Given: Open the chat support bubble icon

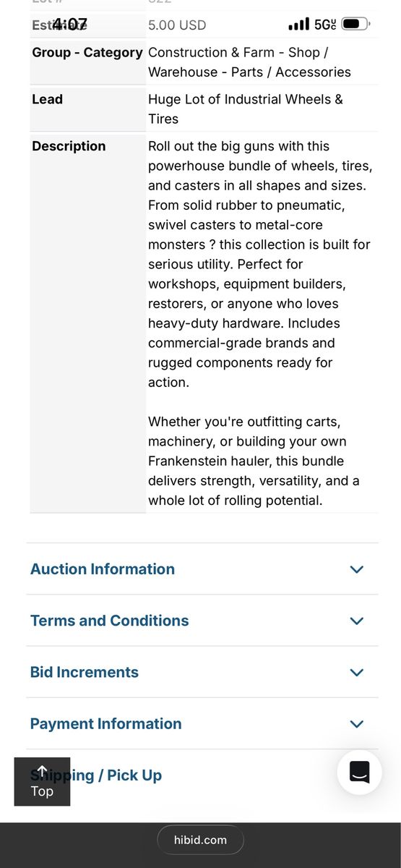Looking at the screenshot, I should pyautogui.click(x=359, y=773).
